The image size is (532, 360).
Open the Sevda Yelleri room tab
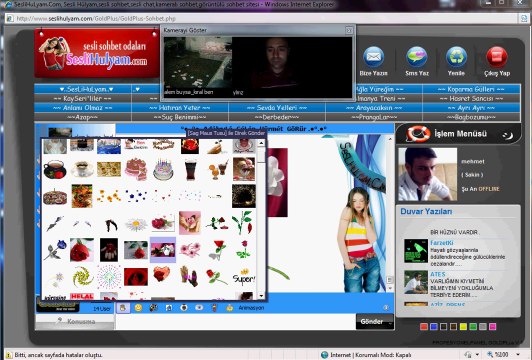tap(277, 108)
